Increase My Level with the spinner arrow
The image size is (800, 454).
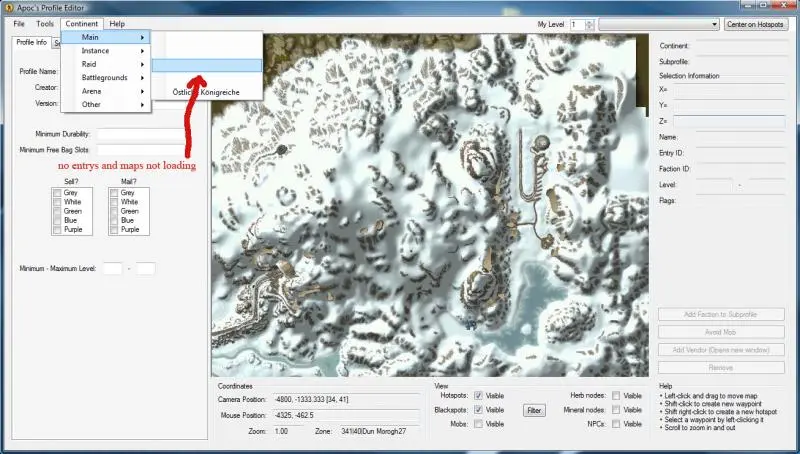(x=589, y=21)
